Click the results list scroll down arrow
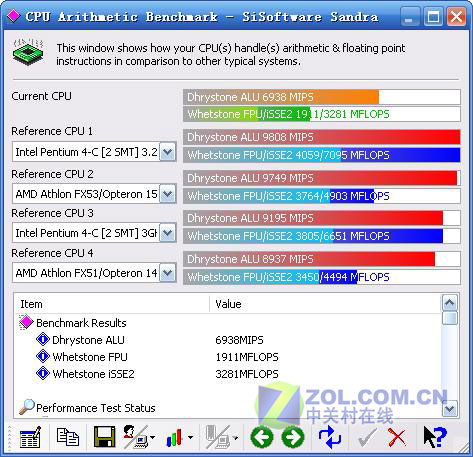 pyautogui.click(x=450, y=408)
